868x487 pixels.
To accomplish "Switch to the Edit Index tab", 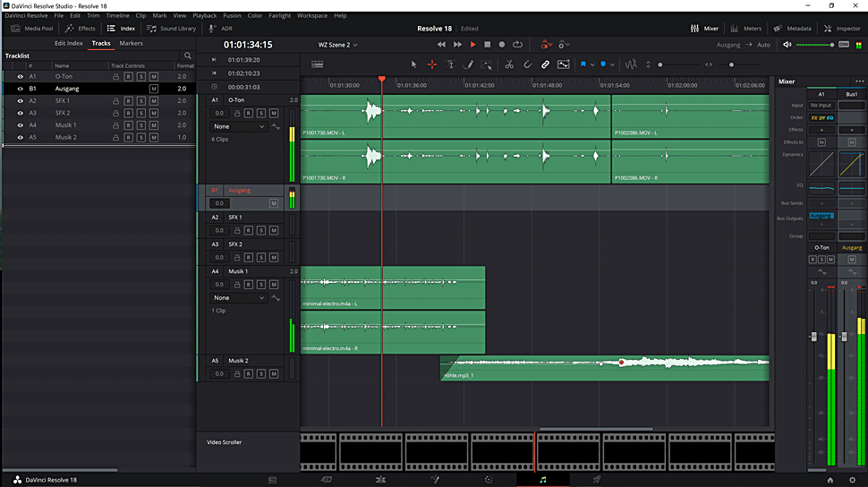I will [69, 43].
